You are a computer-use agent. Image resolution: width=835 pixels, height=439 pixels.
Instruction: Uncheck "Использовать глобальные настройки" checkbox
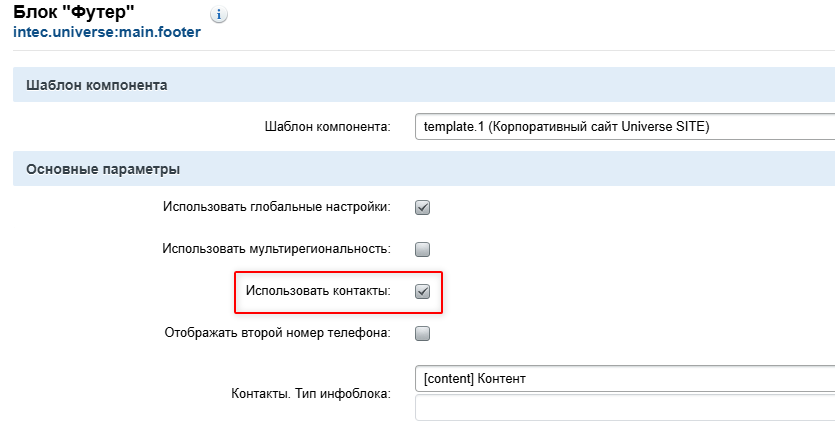coord(422,208)
